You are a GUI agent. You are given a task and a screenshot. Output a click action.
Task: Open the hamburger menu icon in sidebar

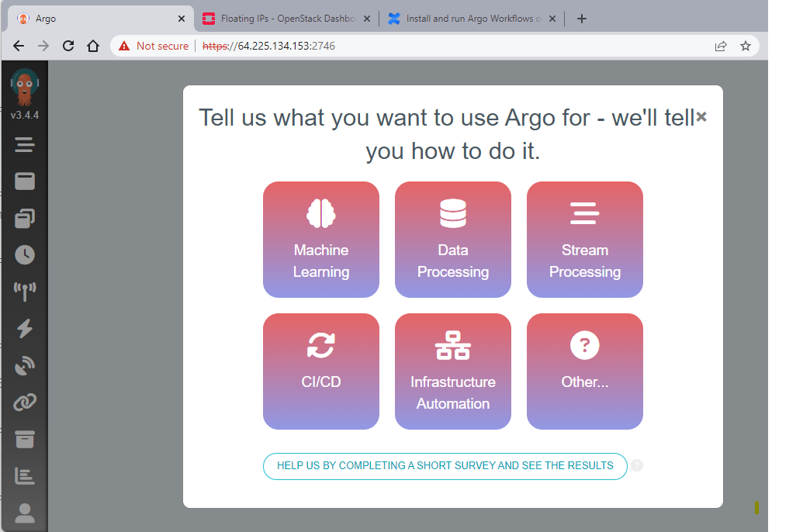[x=25, y=145]
